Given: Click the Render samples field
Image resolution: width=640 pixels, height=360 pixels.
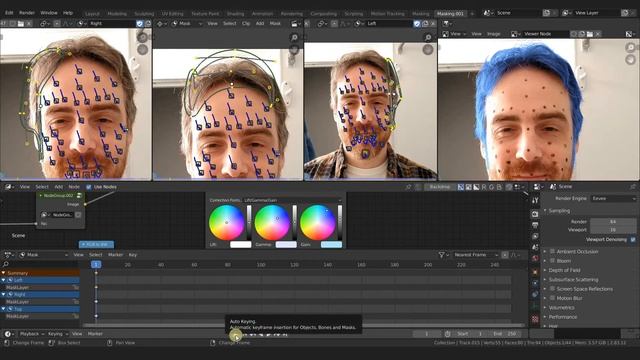Looking at the screenshot, I should pos(613,222).
